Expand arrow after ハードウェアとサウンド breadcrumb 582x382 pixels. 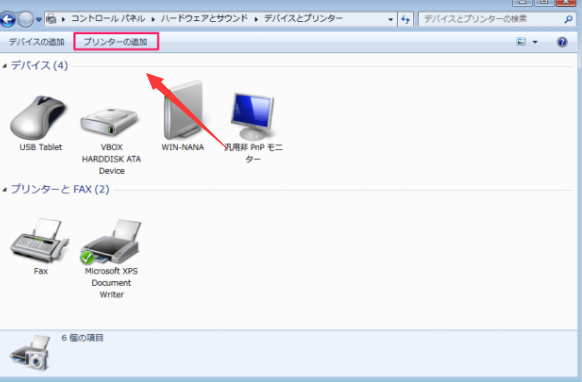click(256, 19)
